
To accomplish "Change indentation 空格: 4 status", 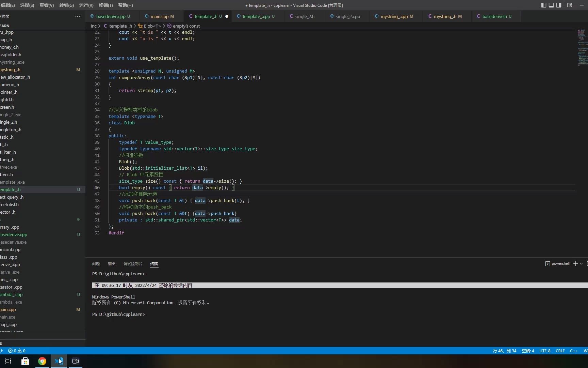I will pyautogui.click(x=528, y=351).
